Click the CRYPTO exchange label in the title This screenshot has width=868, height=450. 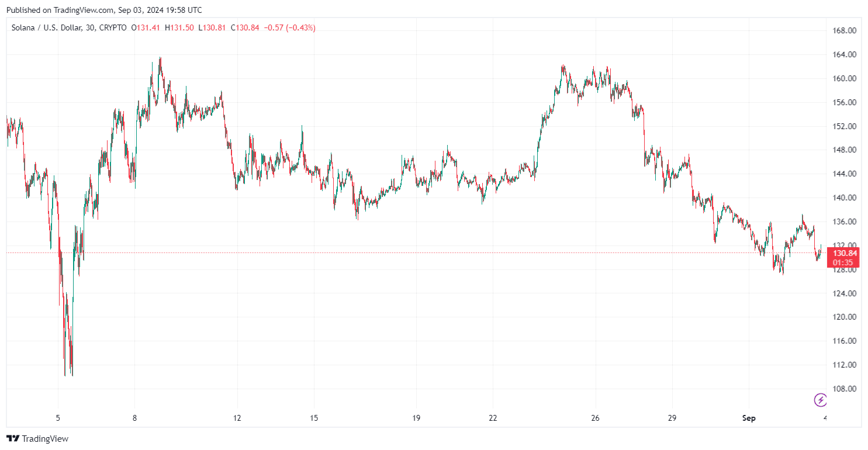[x=113, y=27]
